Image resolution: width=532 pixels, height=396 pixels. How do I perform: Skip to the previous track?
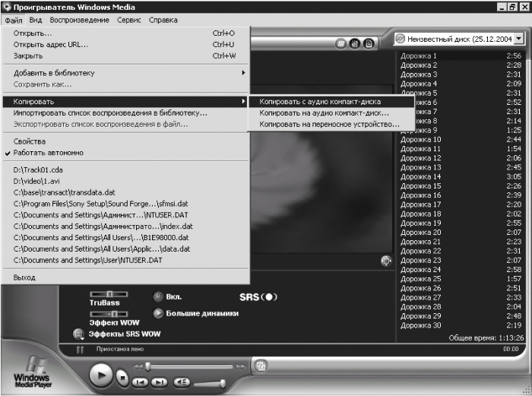pos(140,382)
